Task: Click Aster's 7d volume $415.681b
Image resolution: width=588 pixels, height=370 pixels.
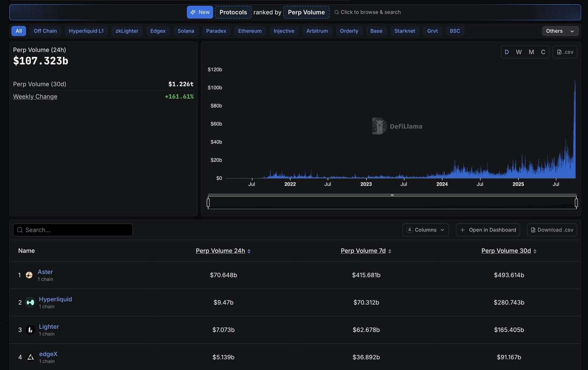Action: pos(366,275)
